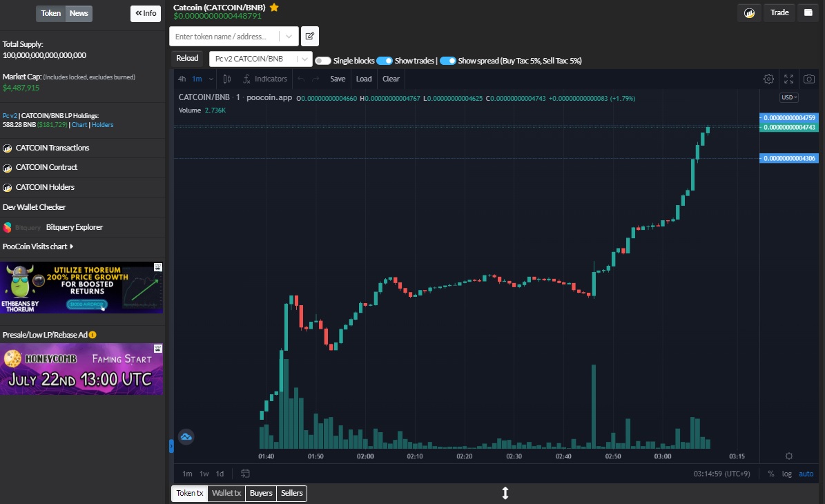Open the wallet icon at top right
The width and height of the screenshot is (825, 504).
[808, 12]
